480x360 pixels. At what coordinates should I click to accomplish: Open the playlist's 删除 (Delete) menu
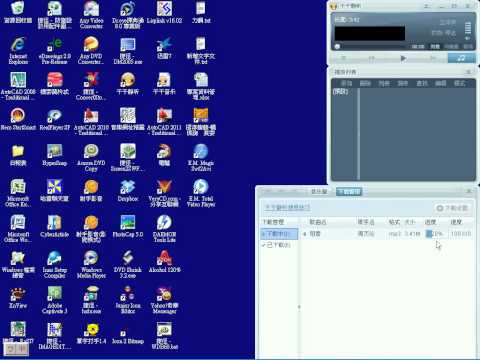click(365, 83)
